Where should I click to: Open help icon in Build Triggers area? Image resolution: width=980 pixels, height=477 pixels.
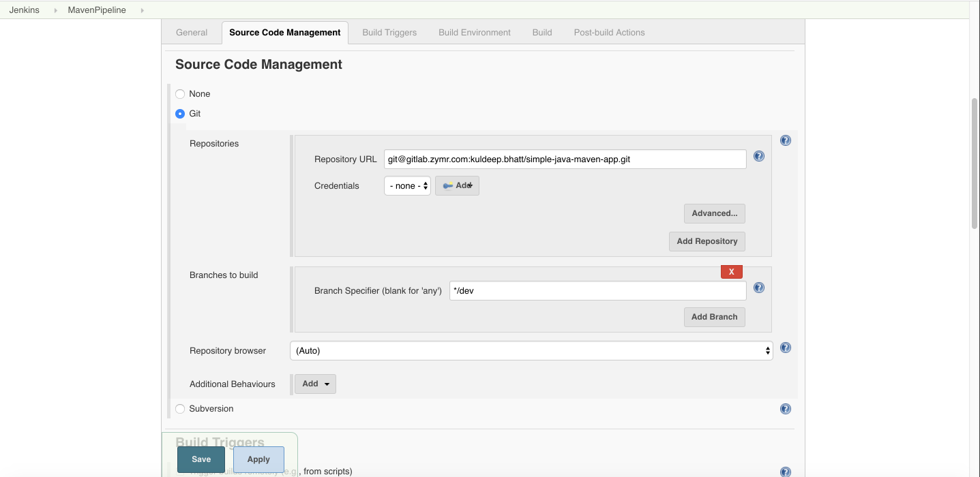click(x=785, y=471)
